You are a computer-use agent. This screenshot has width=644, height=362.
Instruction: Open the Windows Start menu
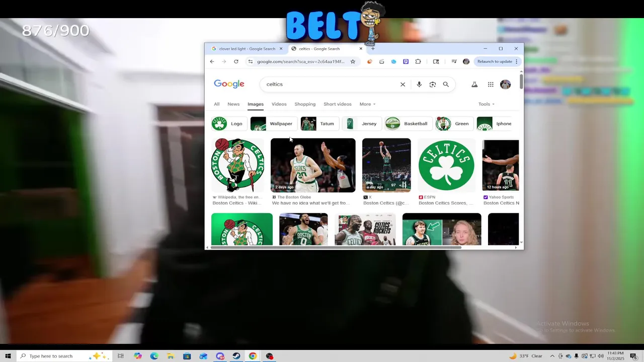(x=8, y=356)
